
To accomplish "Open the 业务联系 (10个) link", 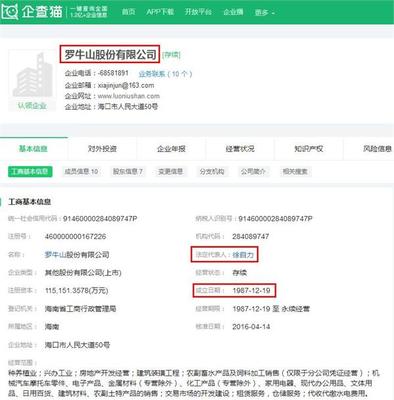I will tap(165, 74).
